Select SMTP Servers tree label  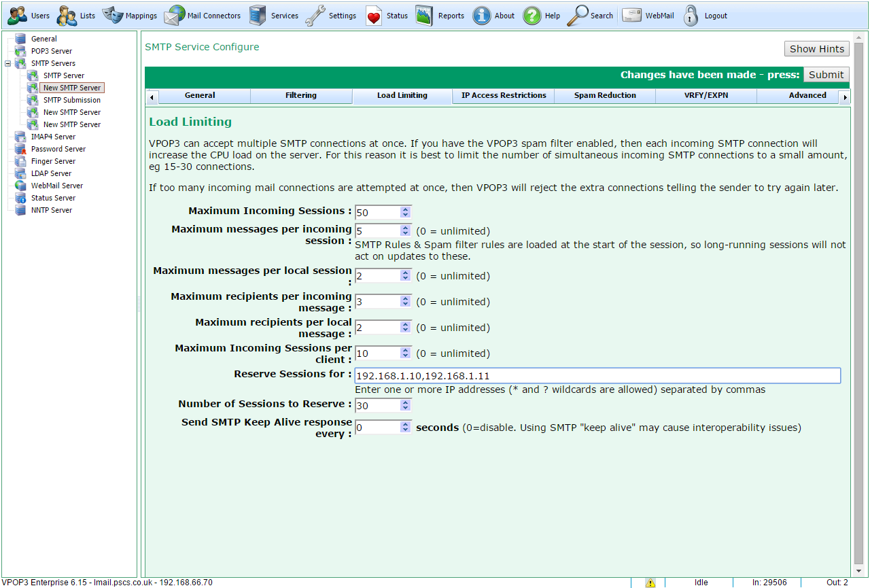coord(53,63)
